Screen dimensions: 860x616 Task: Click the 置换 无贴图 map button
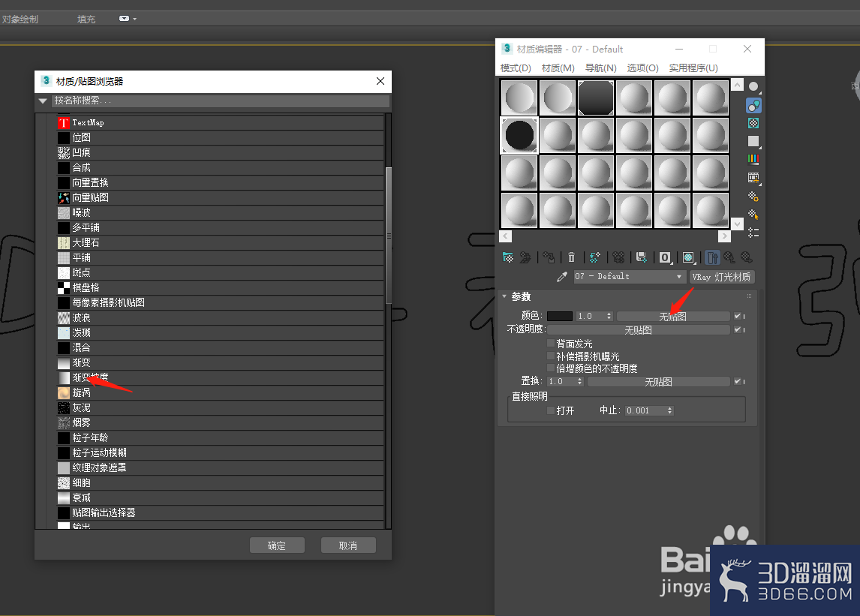(659, 381)
